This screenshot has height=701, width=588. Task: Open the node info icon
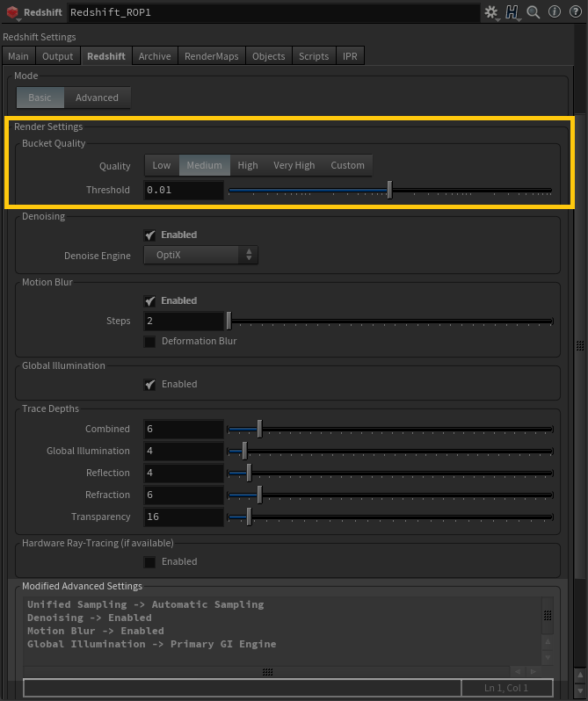pyautogui.click(x=554, y=12)
